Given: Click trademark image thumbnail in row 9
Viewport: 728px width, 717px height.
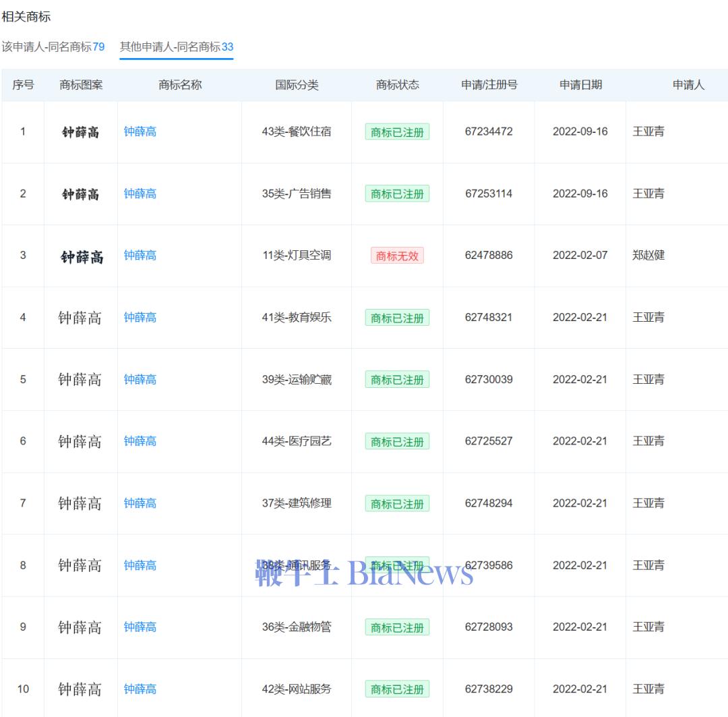Looking at the screenshot, I should click(x=80, y=627).
